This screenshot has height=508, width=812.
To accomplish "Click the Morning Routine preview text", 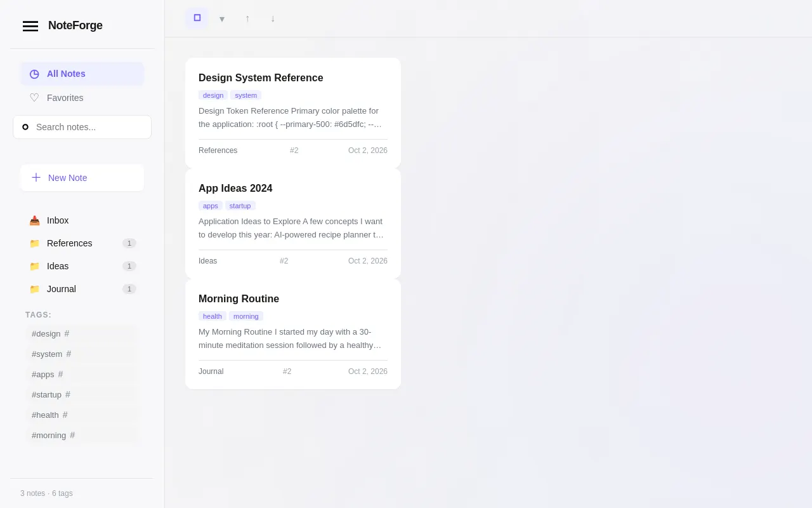I will 291,338.
